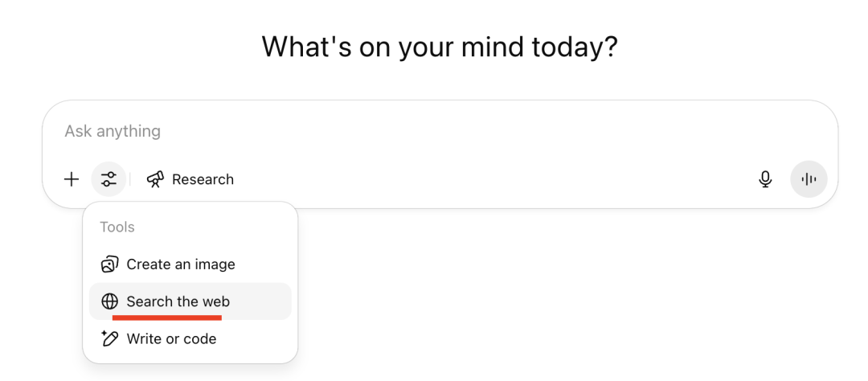868x381 pixels.
Task: Focus the Ask anything input field
Action: [x=440, y=131]
